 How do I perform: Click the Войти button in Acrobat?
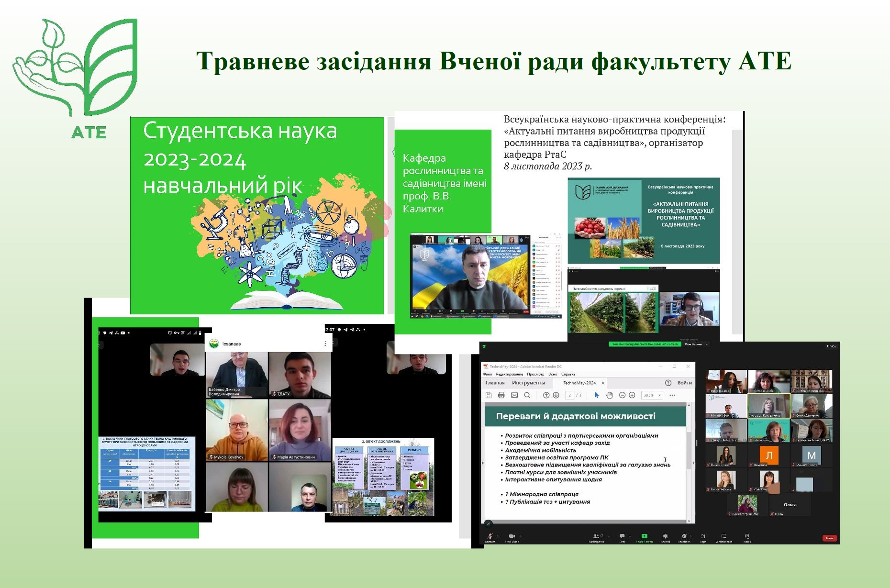click(x=685, y=383)
